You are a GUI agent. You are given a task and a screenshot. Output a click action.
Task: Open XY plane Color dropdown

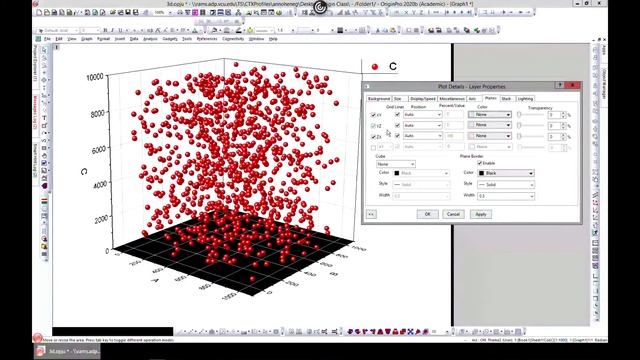click(489, 115)
